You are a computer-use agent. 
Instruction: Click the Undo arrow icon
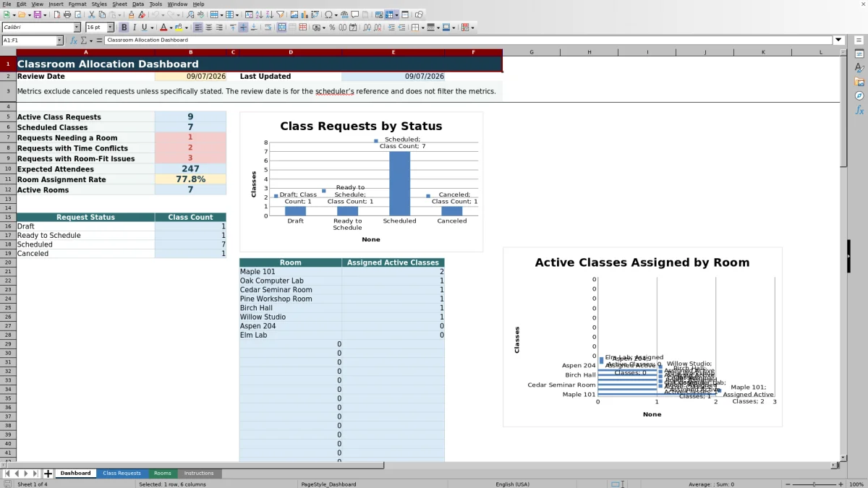coord(155,14)
